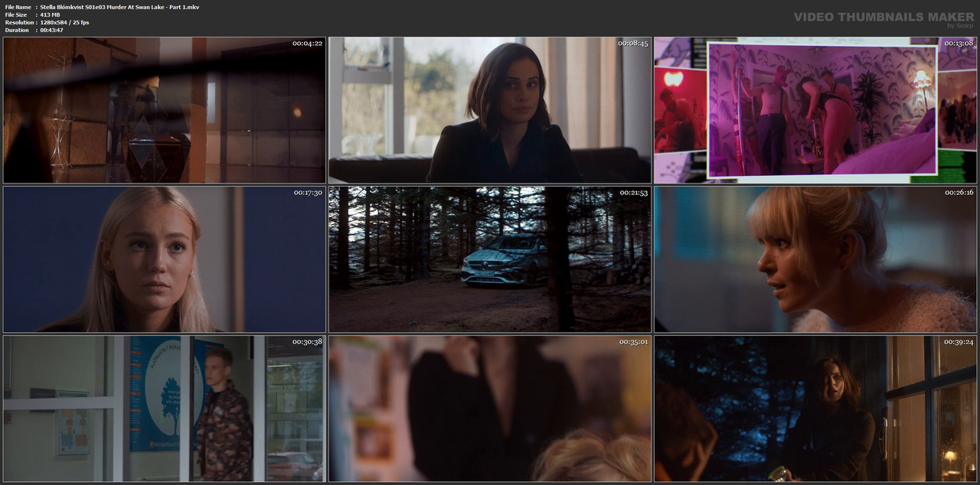
Task: Click the timestamp 00:39:24
Action: [958, 342]
